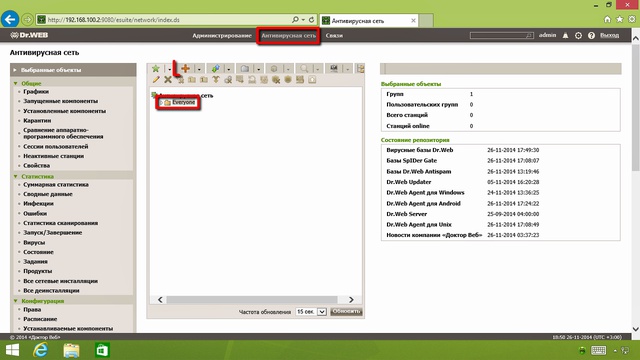Image resolution: width=640 pixels, height=360 pixels.
Task: Collapse the Конфигурация sidebar section
Action: (x=16, y=301)
